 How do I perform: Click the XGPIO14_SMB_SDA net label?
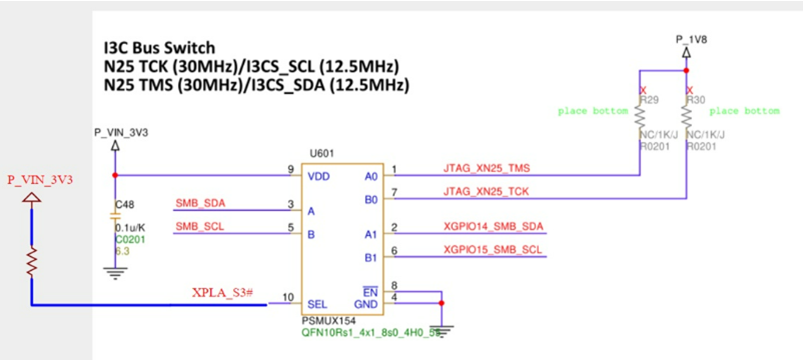tap(493, 226)
